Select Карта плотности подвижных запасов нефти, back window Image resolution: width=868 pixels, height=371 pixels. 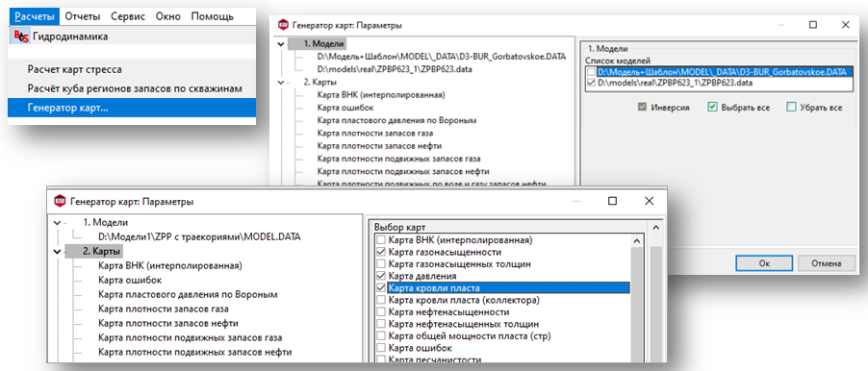[x=402, y=171]
